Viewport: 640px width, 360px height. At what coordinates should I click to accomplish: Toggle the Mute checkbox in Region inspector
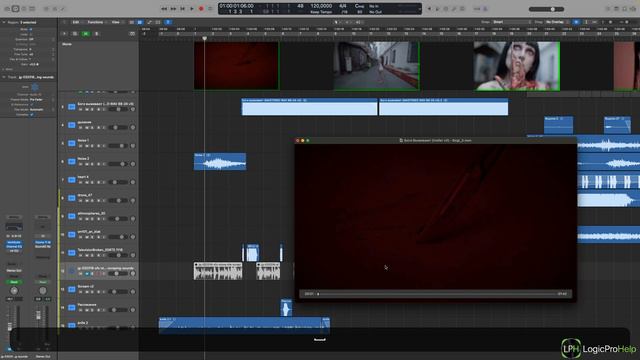[x=31, y=29]
